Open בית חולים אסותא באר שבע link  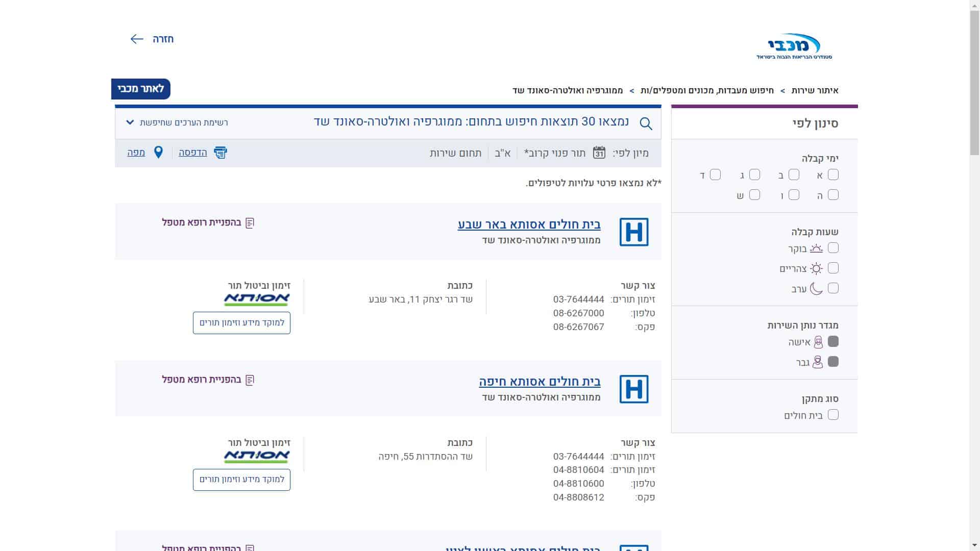click(x=529, y=224)
